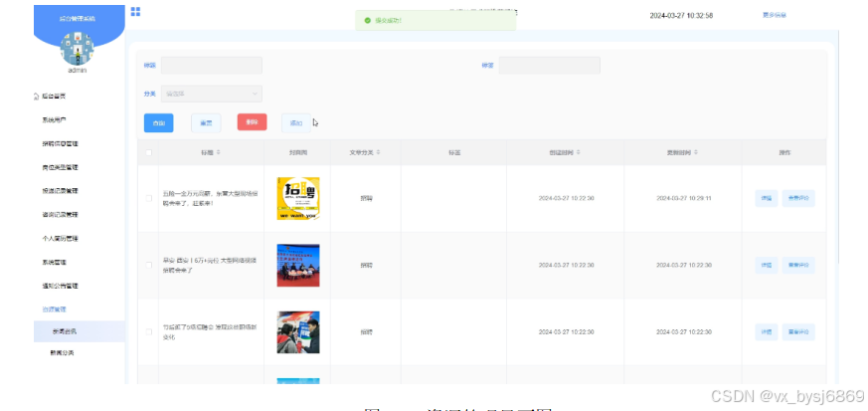This screenshot has height=411, width=868.
Task: Click the red 删除 delete button
Action: coord(252,121)
